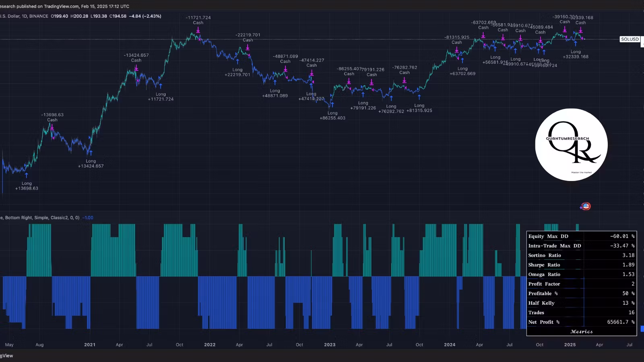
Task: Click the indicator value -1.00 in legend
Action: [88, 218]
